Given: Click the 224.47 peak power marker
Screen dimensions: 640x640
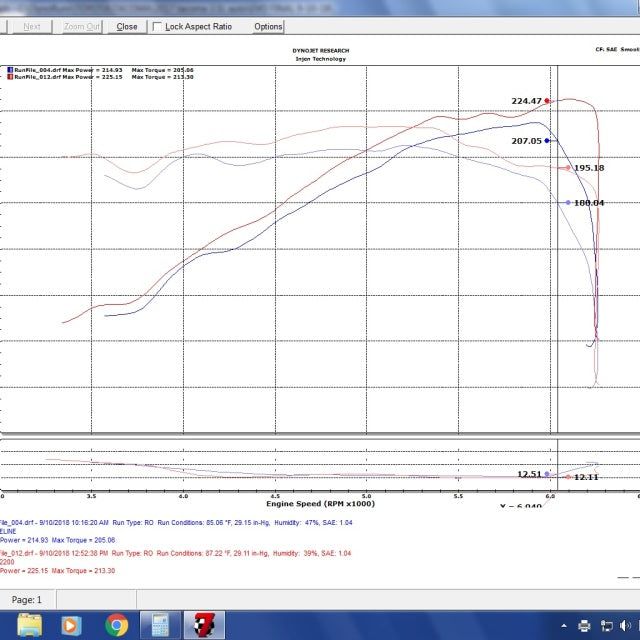Looking at the screenshot, I should point(547,101).
